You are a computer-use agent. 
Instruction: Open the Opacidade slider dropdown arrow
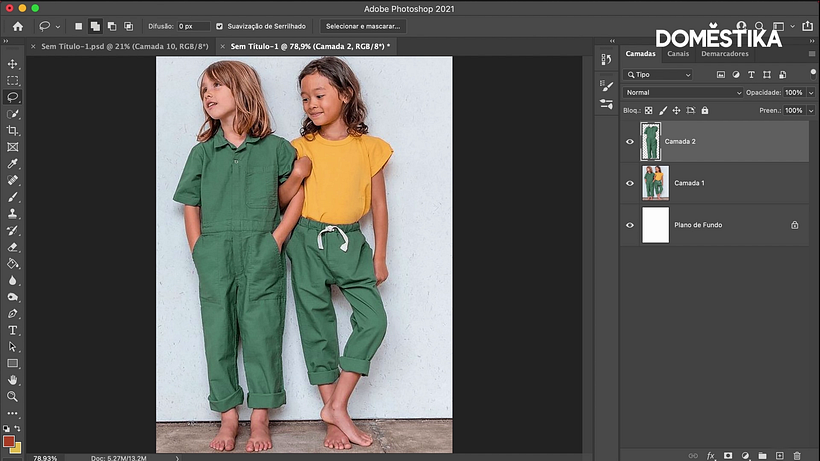point(811,93)
